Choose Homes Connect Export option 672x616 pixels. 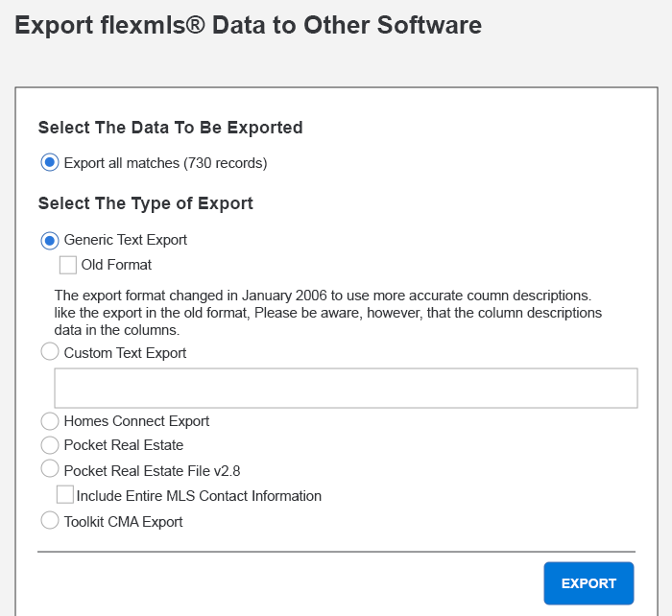pos(50,421)
